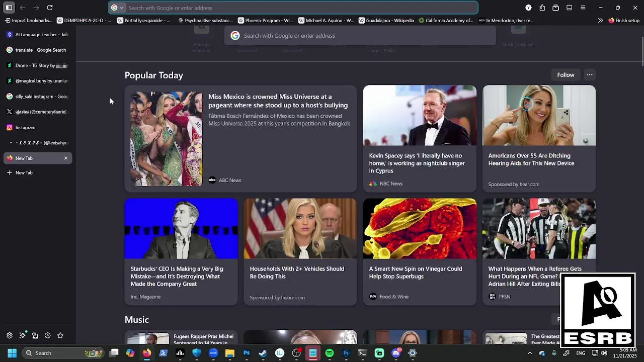This screenshot has height=362, width=644.
Task: Open the Zoom app from taskbar
Action: coord(213,353)
